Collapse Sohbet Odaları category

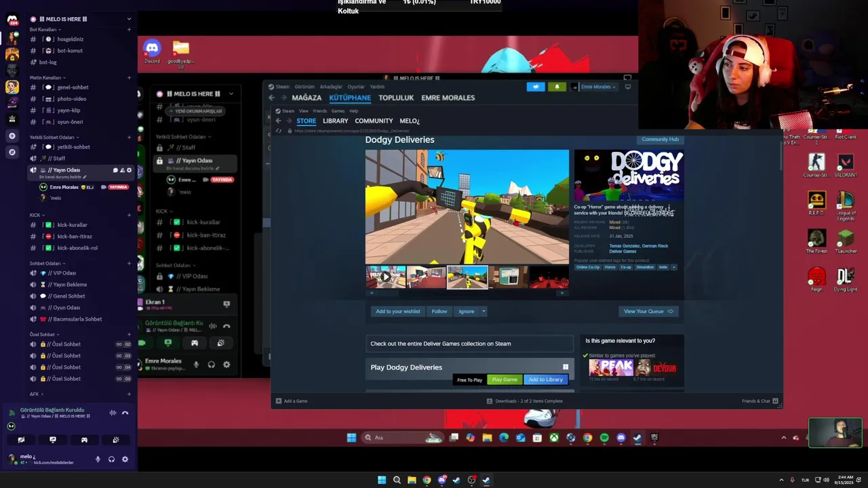pos(47,264)
